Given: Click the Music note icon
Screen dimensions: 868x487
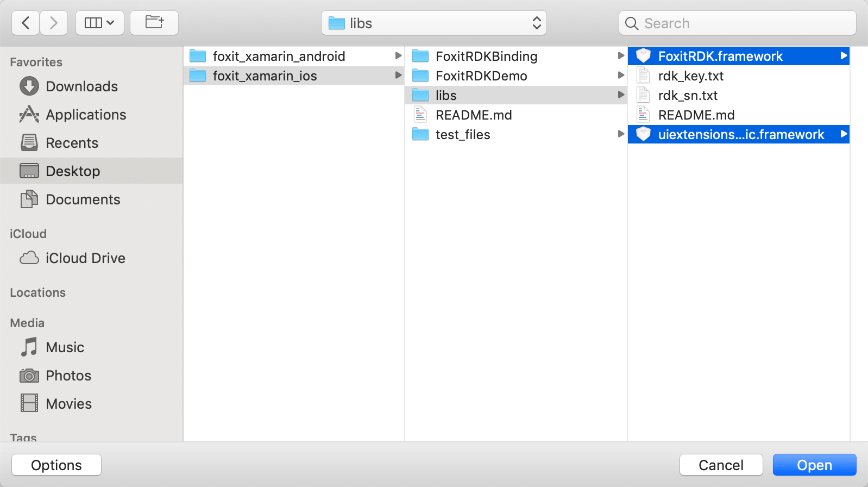Looking at the screenshot, I should coord(29,347).
